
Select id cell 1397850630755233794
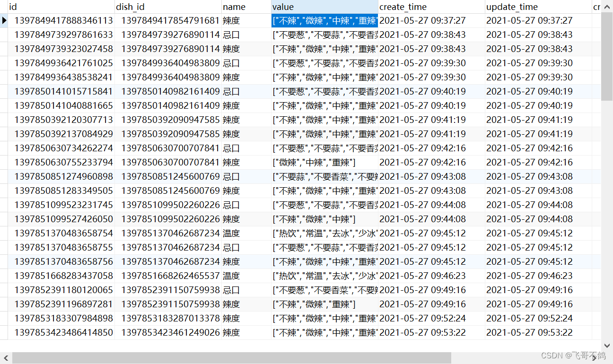pyautogui.click(x=61, y=162)
